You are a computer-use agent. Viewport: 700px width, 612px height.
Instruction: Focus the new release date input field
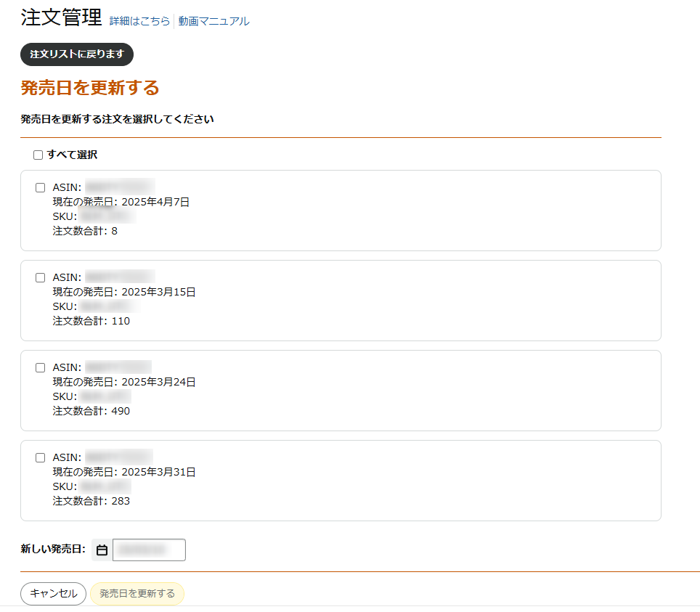click(x=149, y=550)
